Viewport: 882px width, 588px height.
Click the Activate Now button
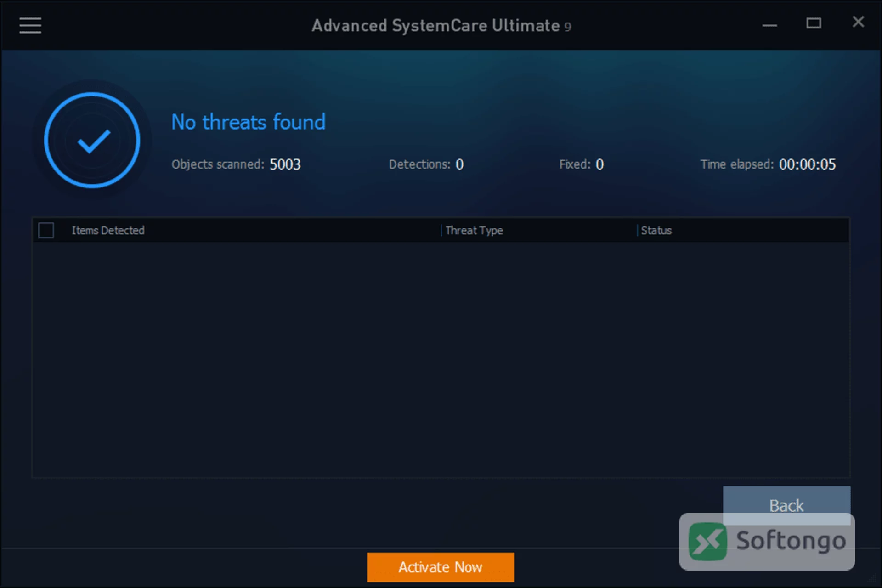click(441, 567)
